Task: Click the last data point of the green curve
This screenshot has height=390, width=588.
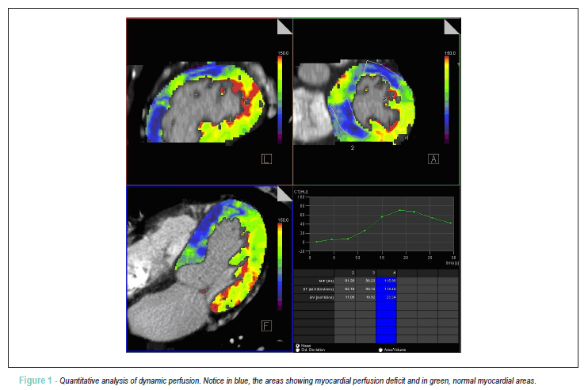Action: coord(450,223)
